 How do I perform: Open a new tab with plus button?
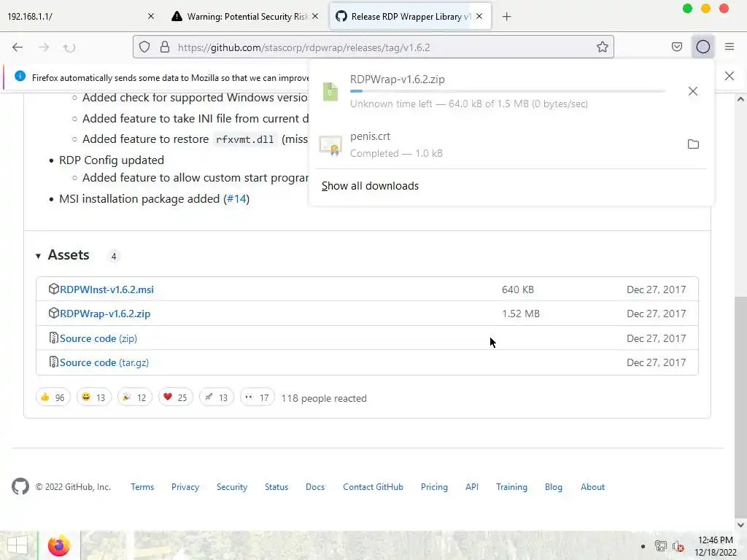(x=506, y=17)
